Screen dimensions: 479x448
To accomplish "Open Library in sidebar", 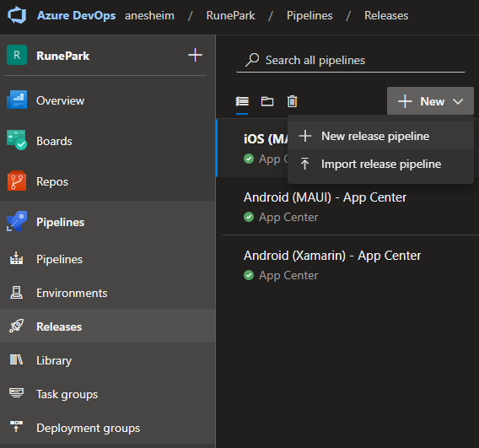I will tap(54, 360).
